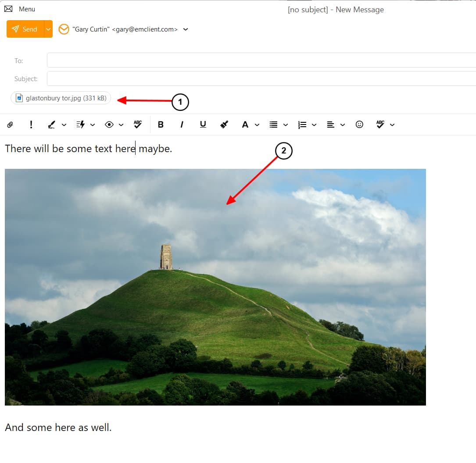This screenshot has width=476, height=463.
Task: Run the ABC spell check
Action: click(137, 125)
